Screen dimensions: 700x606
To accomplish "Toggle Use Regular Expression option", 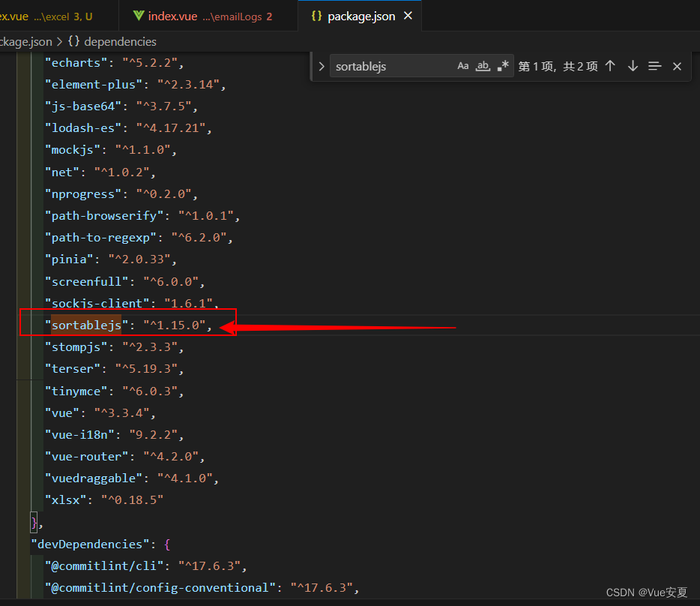I will 503,66.
